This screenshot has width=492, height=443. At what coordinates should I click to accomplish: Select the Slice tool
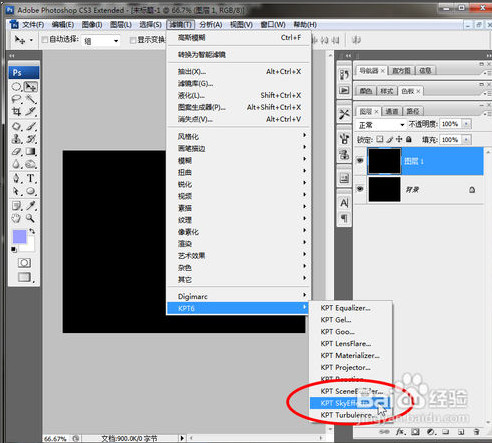tap(31, 112)
